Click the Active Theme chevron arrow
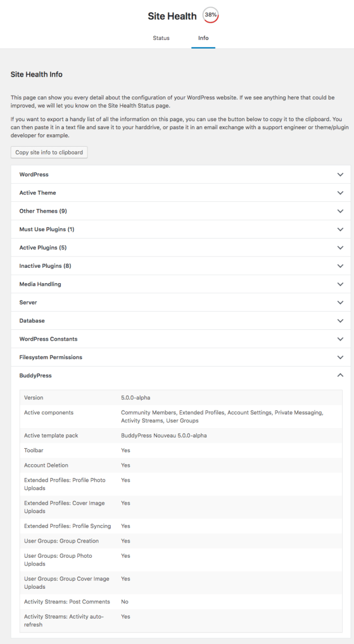 pyautogui.click(x=340, y=193)
